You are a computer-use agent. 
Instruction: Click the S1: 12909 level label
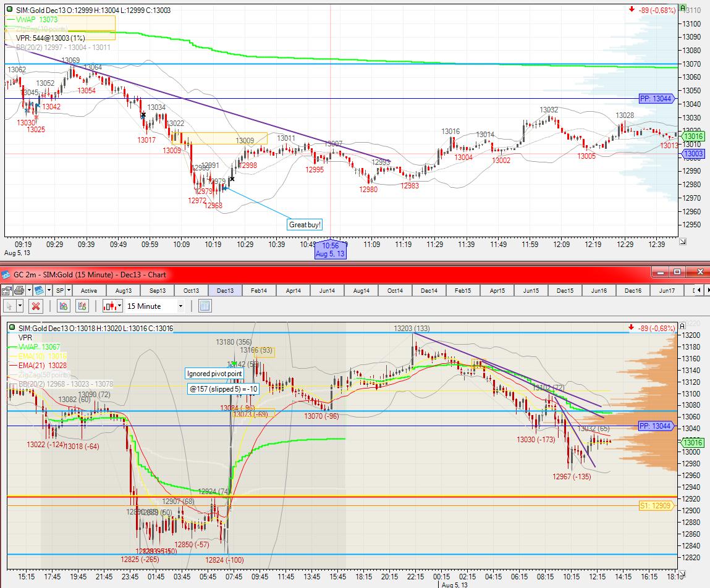pos(657,506)
